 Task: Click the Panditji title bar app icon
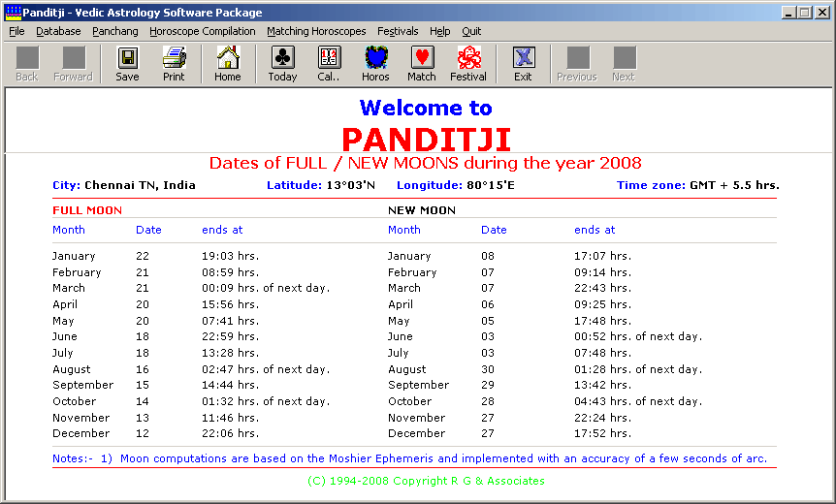pyautogui.click(x=13, y=13)
